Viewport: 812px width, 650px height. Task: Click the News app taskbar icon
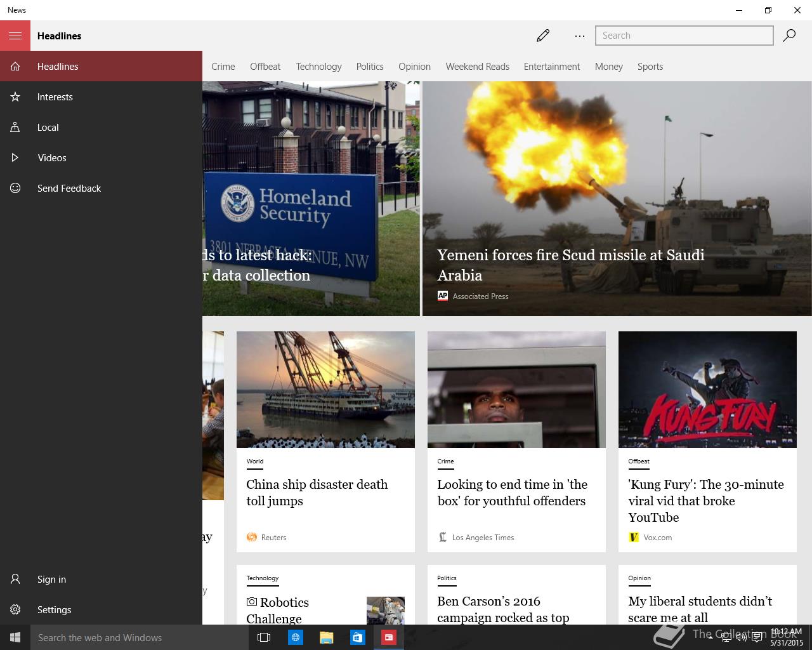389,637
